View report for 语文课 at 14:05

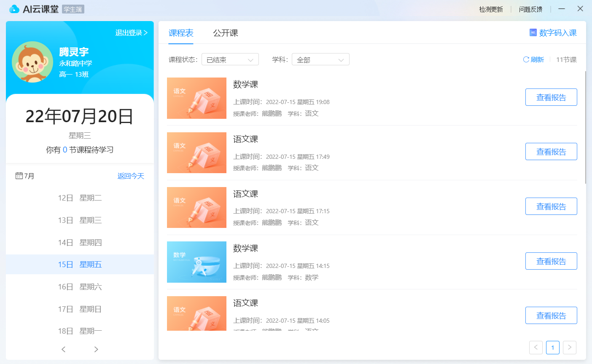click(551, 316)
